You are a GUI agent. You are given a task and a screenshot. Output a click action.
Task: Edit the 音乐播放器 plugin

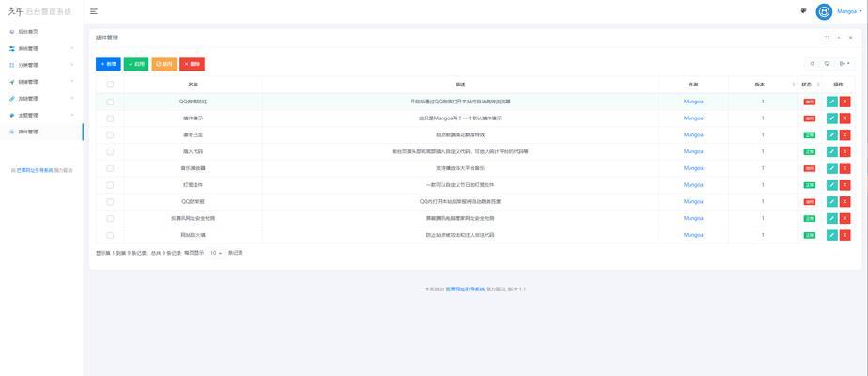click(x=832, y=168)
